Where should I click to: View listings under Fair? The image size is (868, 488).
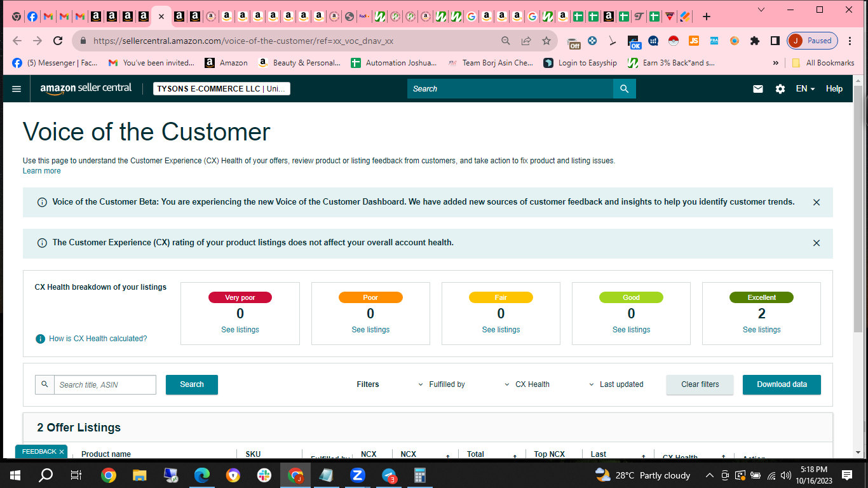point(501,330)
